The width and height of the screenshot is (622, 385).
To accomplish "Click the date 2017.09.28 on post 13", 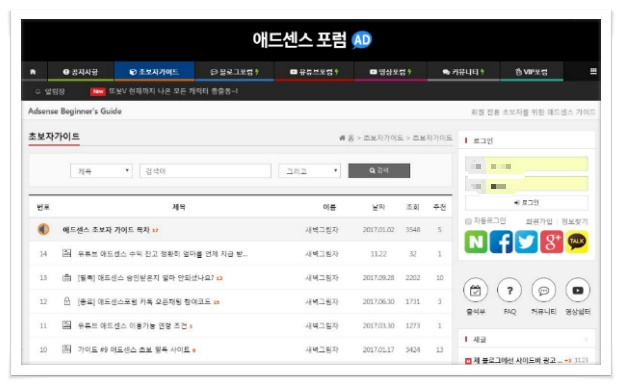I will 378,278.
